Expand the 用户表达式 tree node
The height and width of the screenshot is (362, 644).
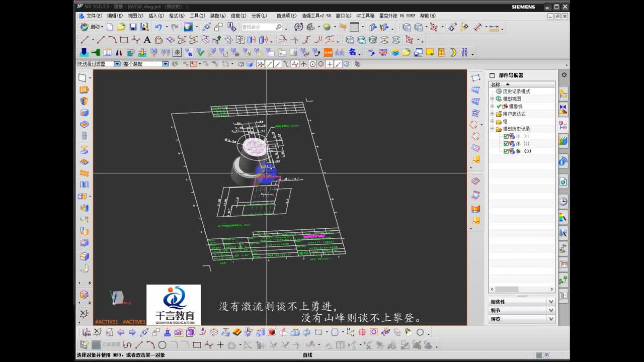point(493,114)
